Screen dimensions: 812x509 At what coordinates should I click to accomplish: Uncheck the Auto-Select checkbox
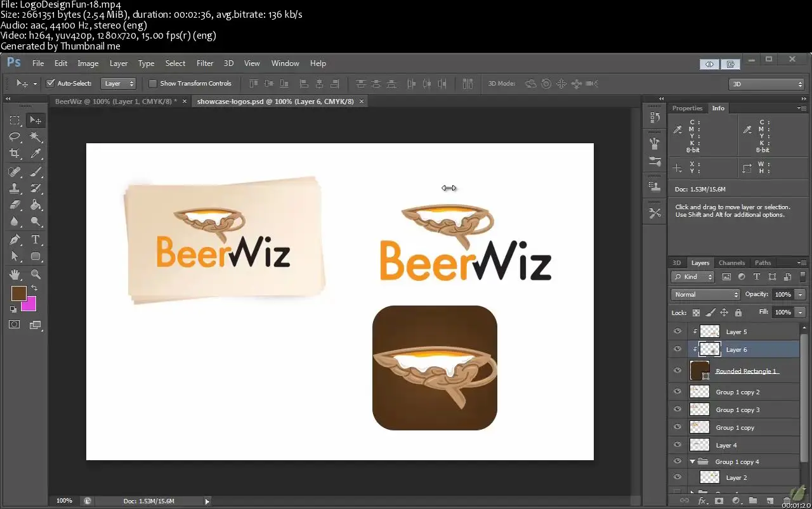[51, 84]
